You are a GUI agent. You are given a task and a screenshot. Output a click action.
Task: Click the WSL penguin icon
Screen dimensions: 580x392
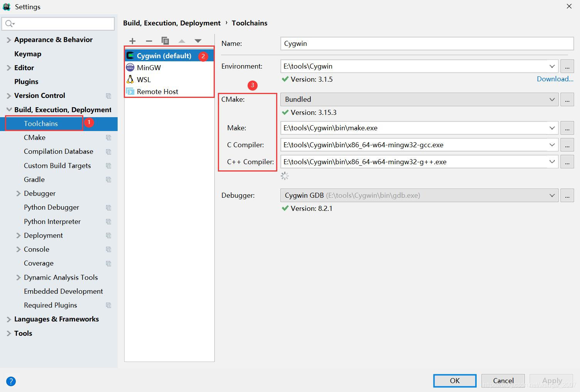pyautogui.click(x=130, y=79)
